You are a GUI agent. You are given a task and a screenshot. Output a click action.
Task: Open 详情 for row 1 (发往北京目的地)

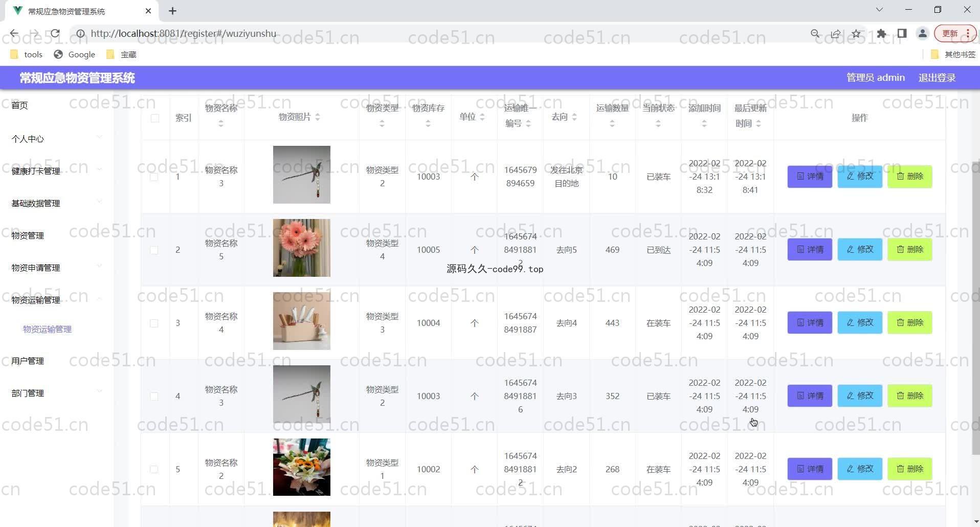click(810, 177)
